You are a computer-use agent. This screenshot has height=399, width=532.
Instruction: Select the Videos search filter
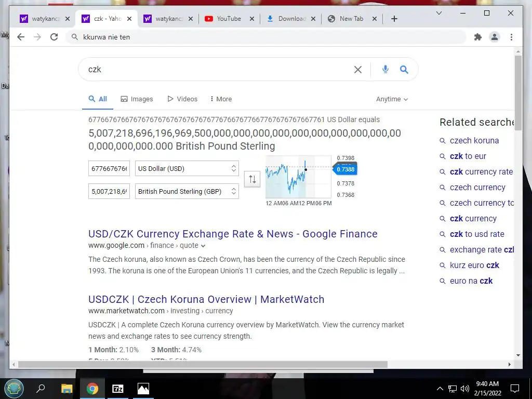182,99
